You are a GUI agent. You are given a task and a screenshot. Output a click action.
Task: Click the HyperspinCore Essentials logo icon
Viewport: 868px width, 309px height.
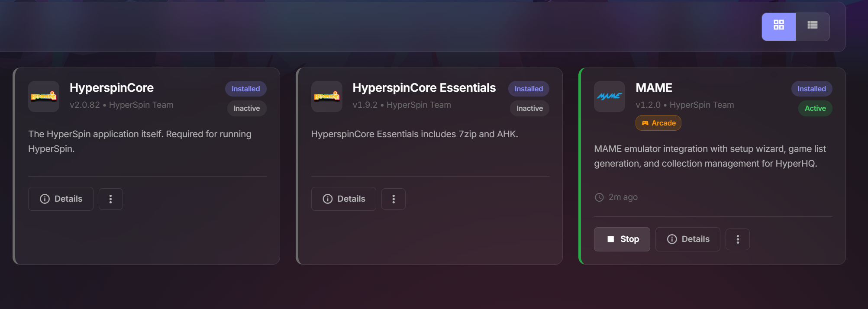327,97
